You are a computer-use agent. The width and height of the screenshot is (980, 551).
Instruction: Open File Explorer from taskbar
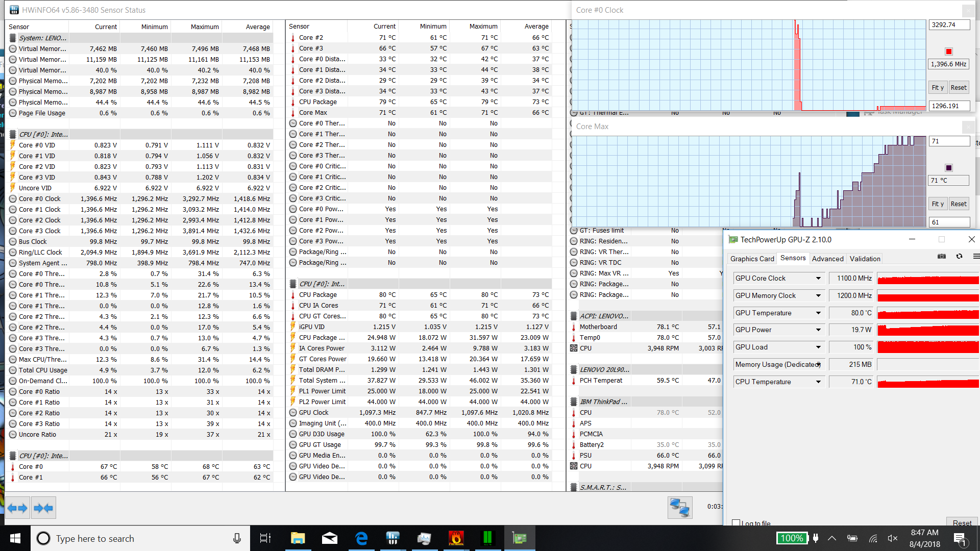[x=298, y=538]
